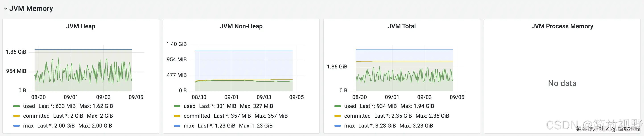
Task: Open the JVM Non-Heap panel title menu
Action: click(x=241, y=26)
